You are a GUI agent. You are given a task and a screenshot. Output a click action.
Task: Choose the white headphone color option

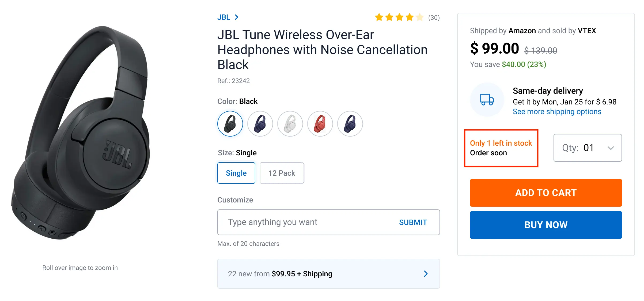(290, 124)
